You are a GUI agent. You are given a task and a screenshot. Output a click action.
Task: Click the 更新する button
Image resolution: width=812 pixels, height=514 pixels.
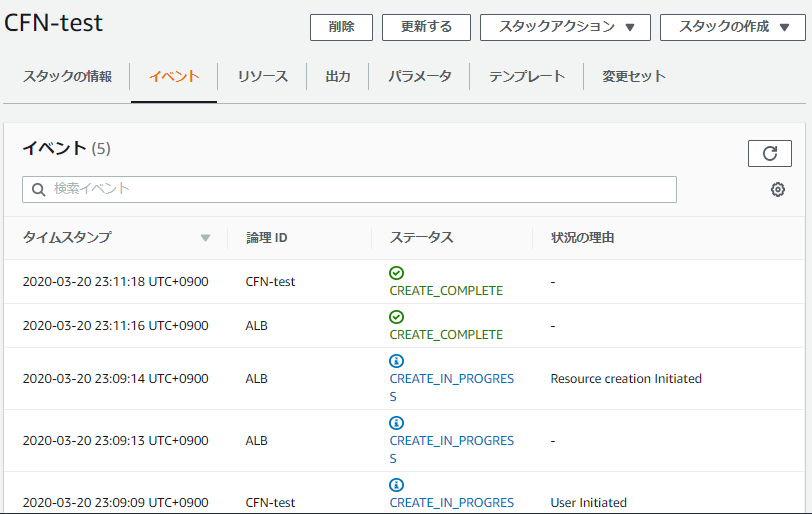pos(426,27)
